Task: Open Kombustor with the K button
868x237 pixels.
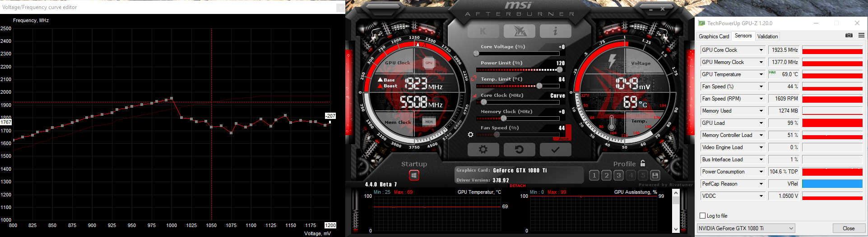Action: click(483, 31)
